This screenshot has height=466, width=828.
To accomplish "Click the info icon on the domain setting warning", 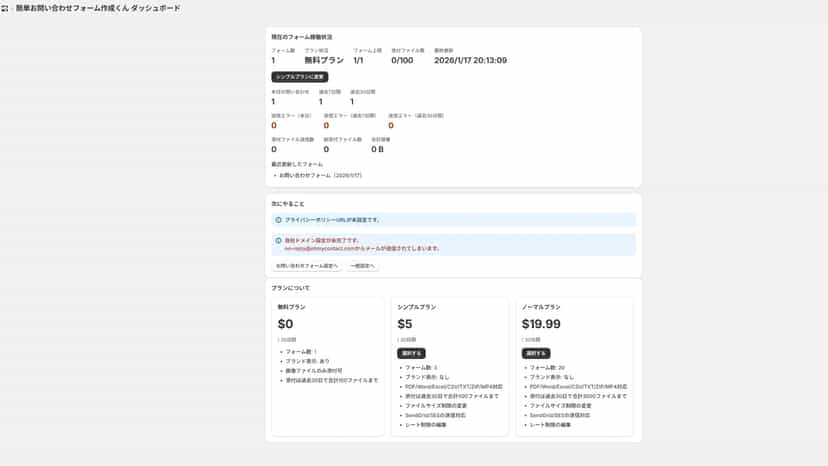I will (x=278, y=240).
